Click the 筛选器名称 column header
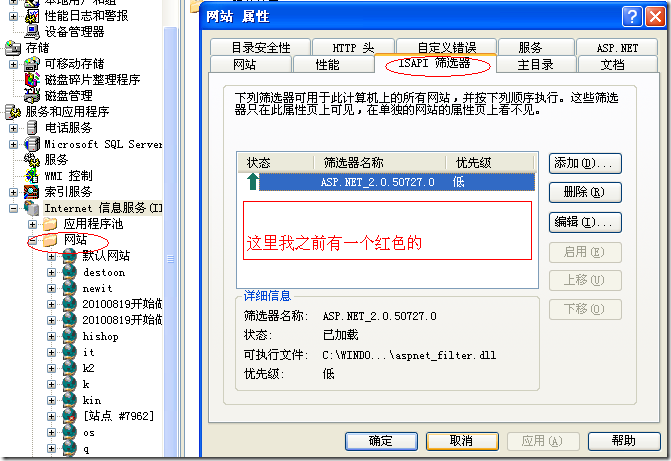671x461 pixels. [x=379, y=163]
